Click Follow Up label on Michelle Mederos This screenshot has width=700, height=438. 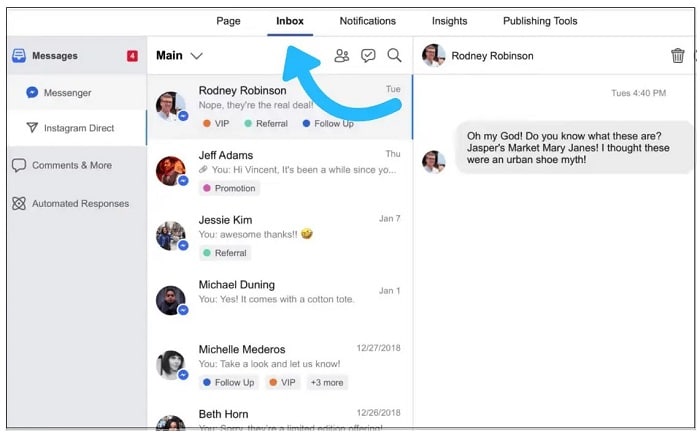229,383
